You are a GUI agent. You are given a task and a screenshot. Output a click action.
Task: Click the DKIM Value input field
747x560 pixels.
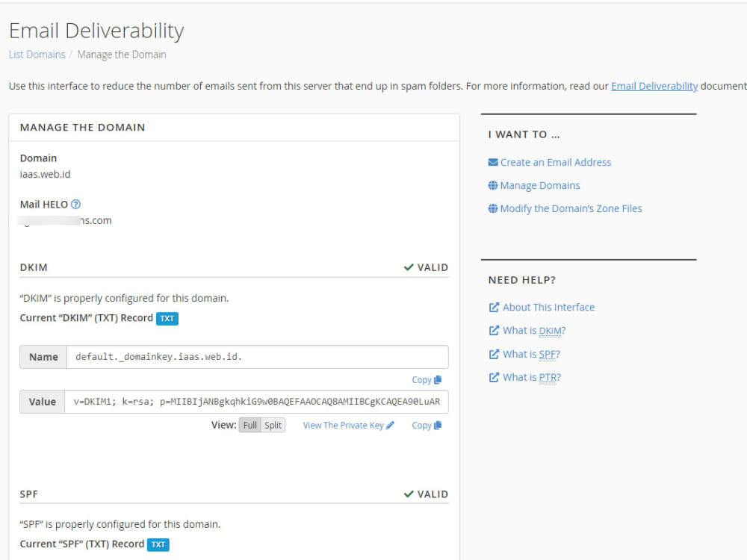pos(256,402)
